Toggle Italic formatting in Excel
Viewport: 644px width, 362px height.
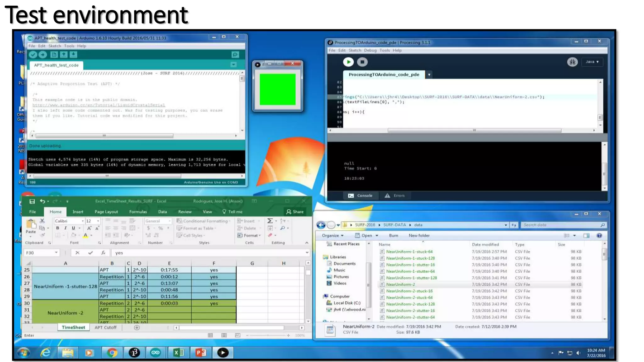tap(65, 228)
